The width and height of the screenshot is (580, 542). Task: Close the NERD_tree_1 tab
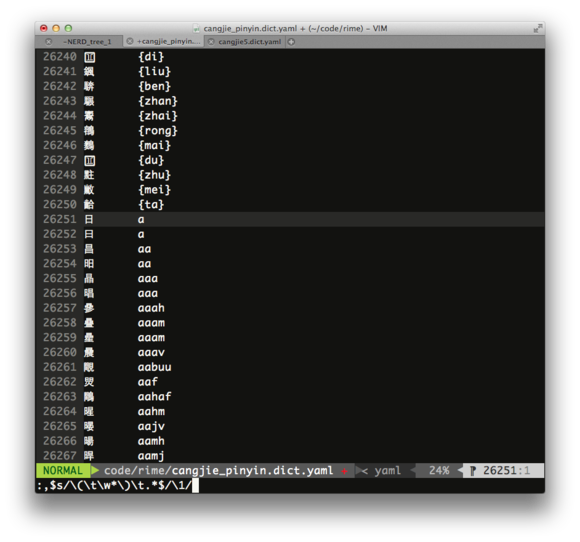click(x=48, y=41)
